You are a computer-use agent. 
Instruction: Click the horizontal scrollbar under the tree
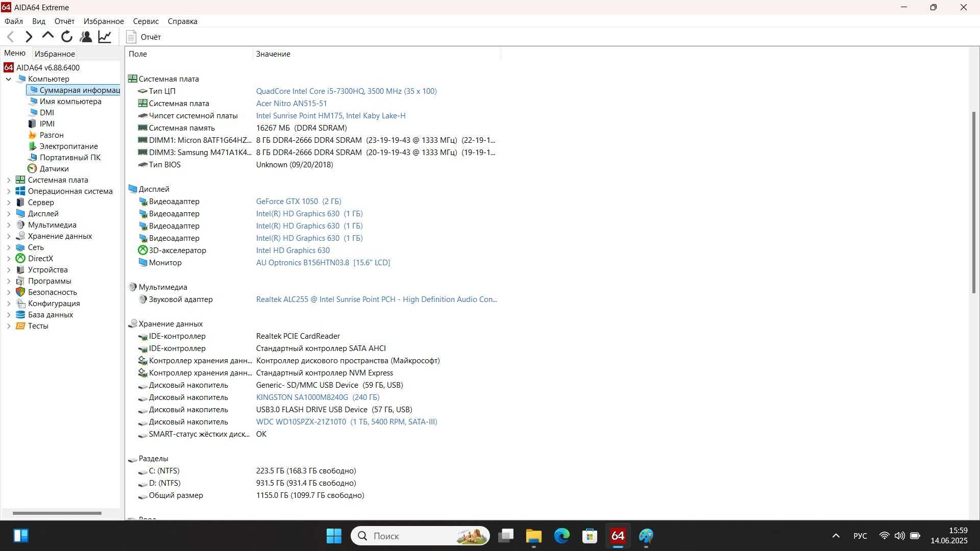coord(57,513)
